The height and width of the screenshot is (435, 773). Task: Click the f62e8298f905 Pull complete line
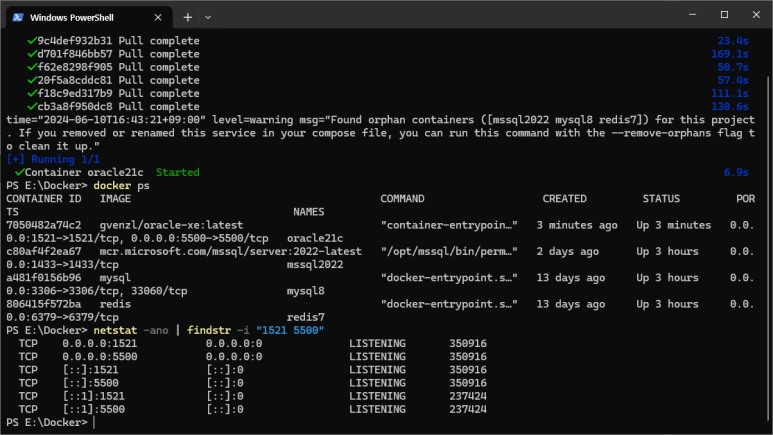(x=118, y=67)
